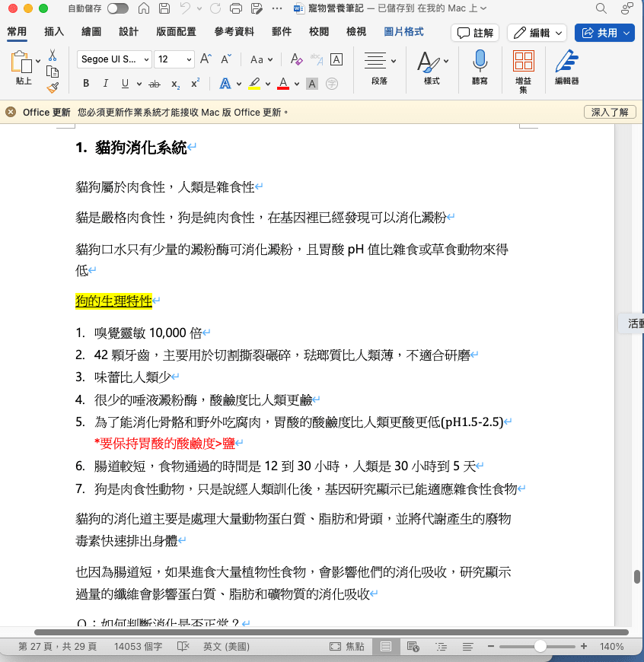Image resolution: width=644 pixels, height=662 pixels.
Task: Open the font name dropdown
Action: (113, 59)
